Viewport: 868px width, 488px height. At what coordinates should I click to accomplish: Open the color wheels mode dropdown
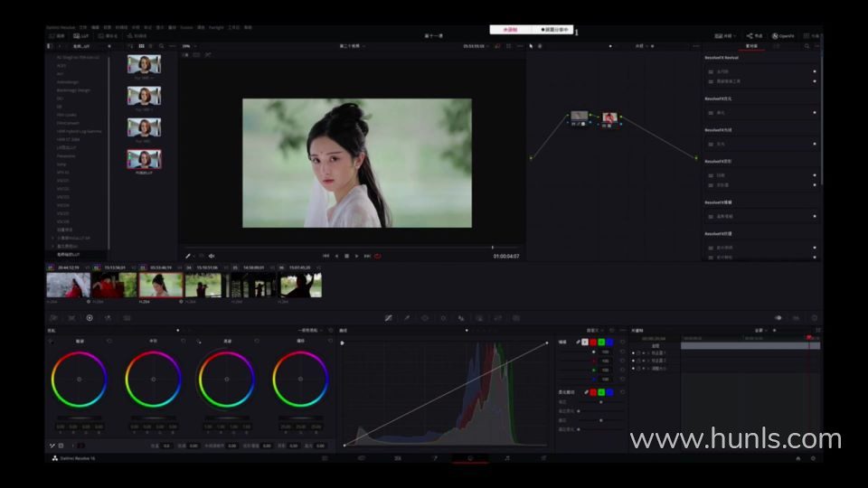point(310,331)
